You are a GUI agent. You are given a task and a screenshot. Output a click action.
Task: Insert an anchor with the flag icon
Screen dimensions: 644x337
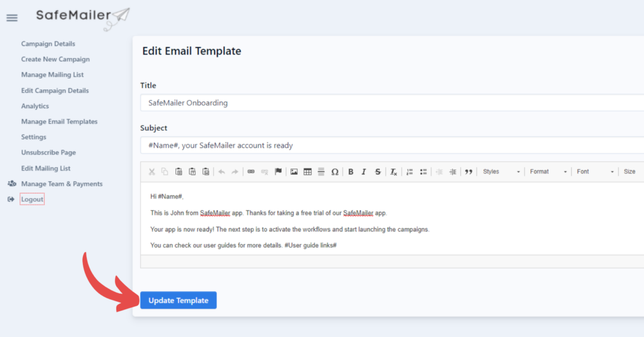278,172
